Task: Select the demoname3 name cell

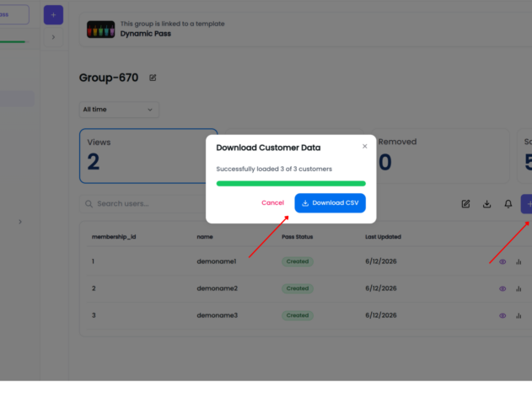Action: pyautogui.click(x=218, y=315)
